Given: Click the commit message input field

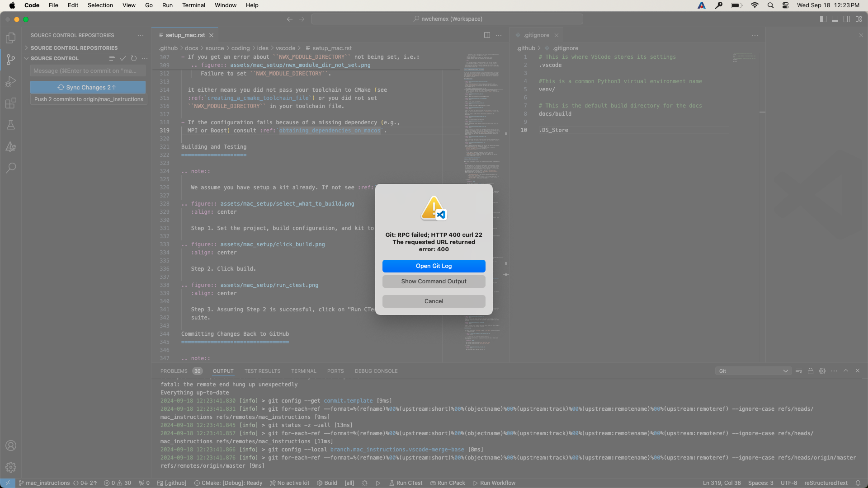Looking at the screenshot, I should click(88, 71).
